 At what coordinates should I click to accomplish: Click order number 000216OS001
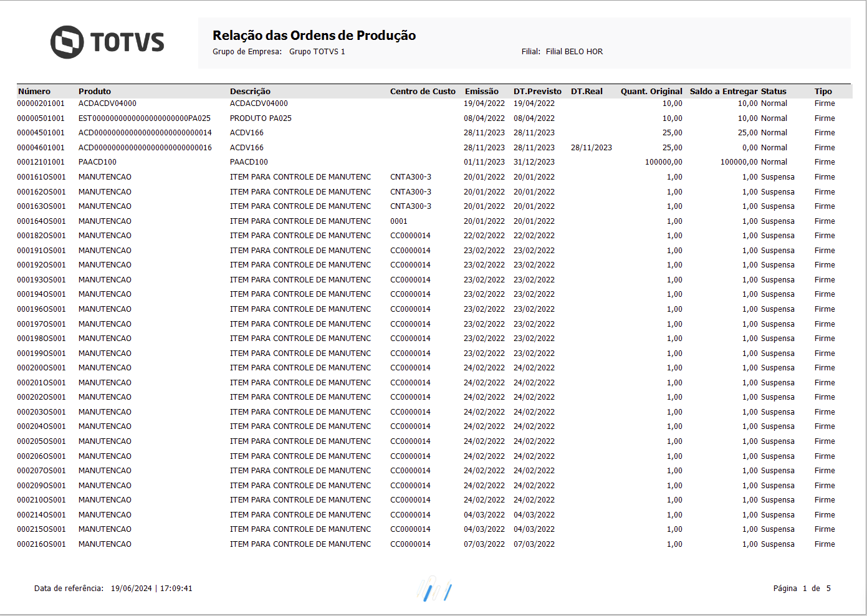coord(41,544)
